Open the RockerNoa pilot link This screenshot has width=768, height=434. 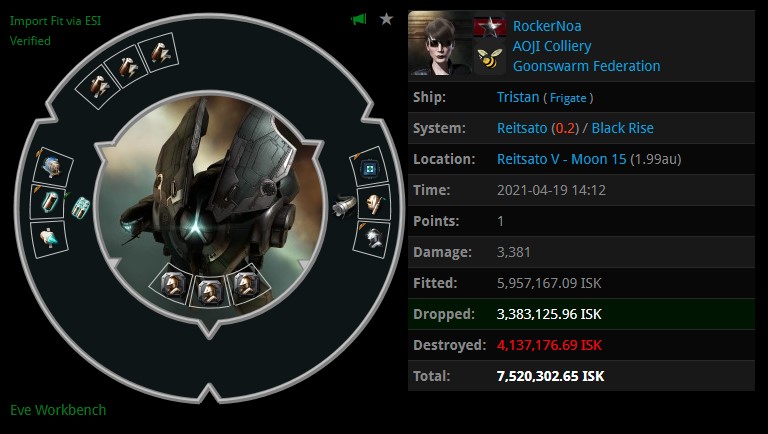(x=547, y=26)
